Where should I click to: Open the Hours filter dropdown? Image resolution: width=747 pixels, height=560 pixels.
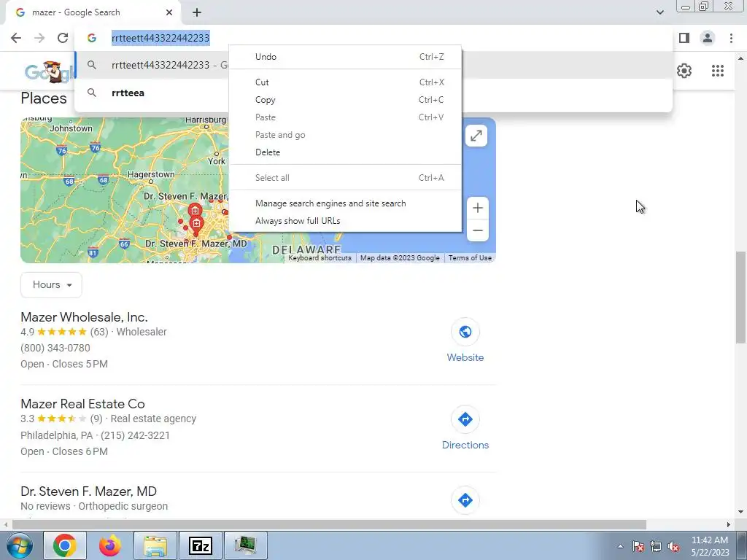(x=52, y=285)
